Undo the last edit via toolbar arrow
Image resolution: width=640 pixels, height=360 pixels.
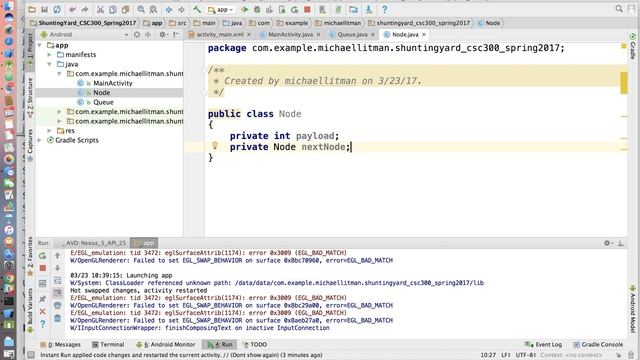click(x=72, y=9)
